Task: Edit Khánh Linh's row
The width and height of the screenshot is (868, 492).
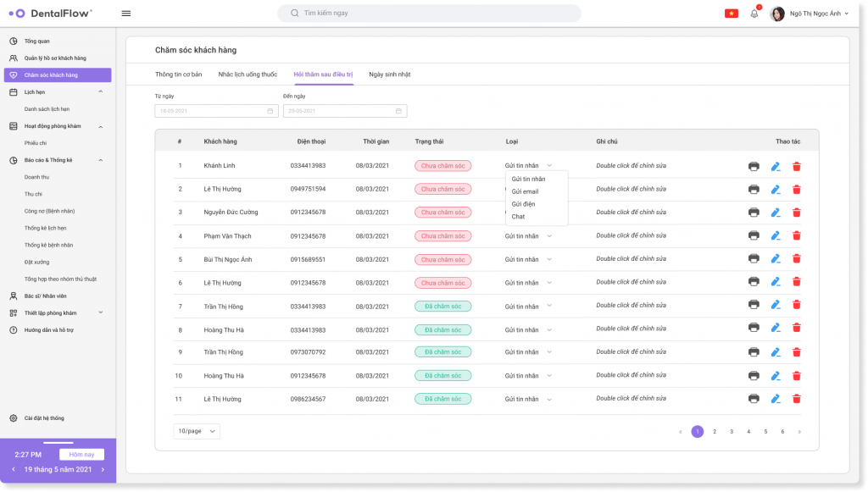Action: pyautogui.click(x=776, y=166)
